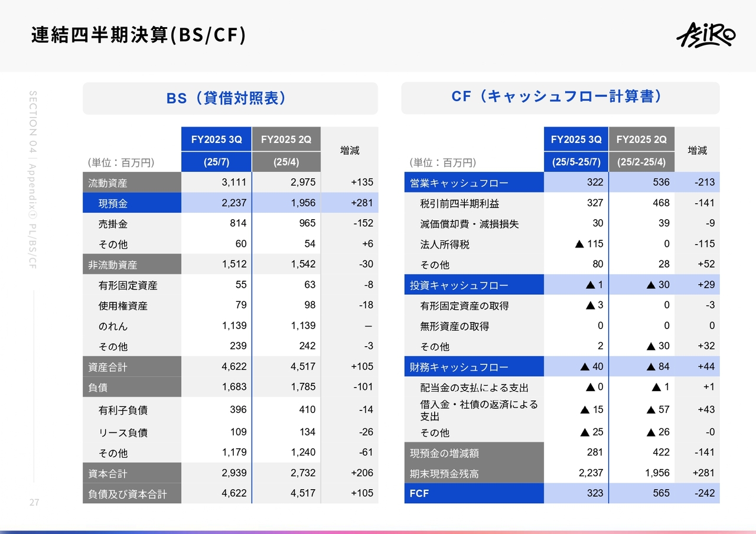Image resolution: width=756 pixels, height=534 pixels.
Task: Select the 期末現預金残高 row label
Action: point(444,473)
